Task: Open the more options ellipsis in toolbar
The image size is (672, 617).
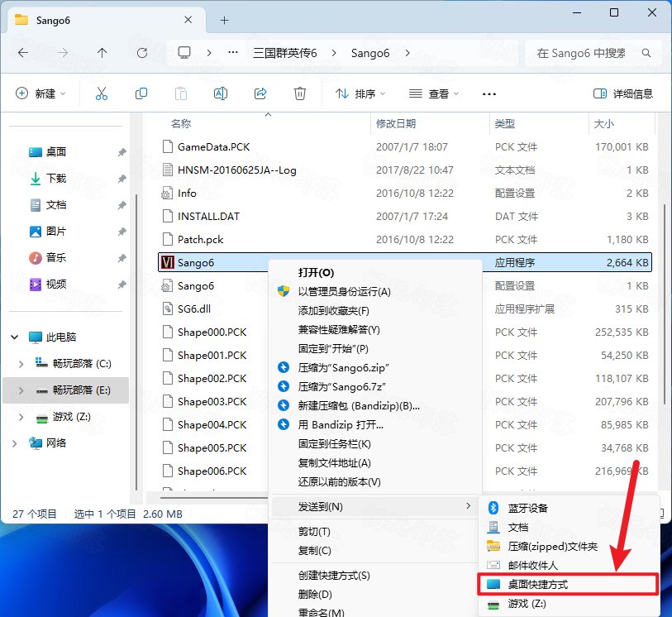Action: (x=489, y=94)
